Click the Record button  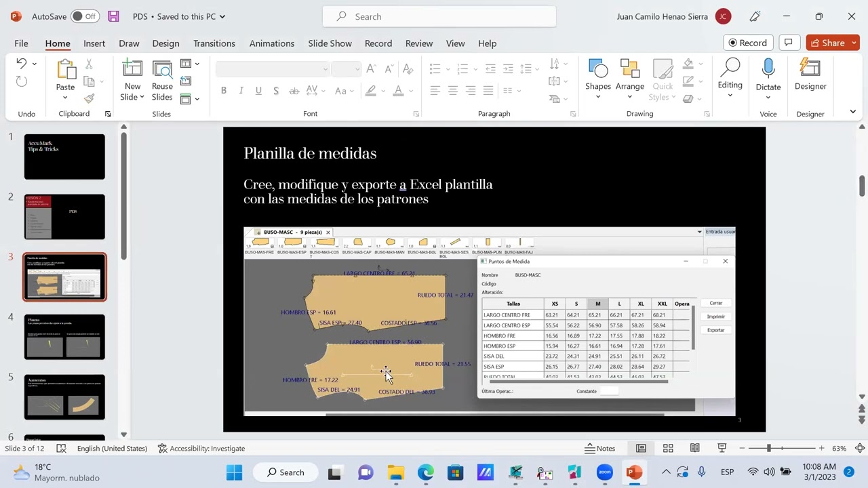click(x=748, y=43)
